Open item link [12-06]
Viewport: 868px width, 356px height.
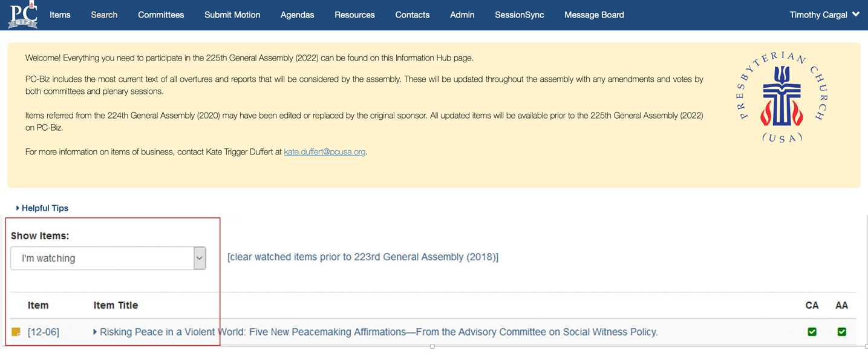pos(44,332)
